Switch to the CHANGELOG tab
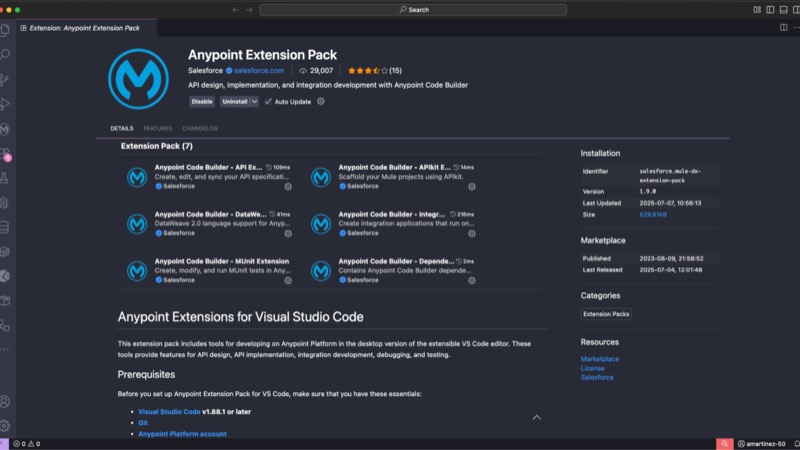This screenshot has height=450, width=800. pyautogui.click(x=200, y=129)
